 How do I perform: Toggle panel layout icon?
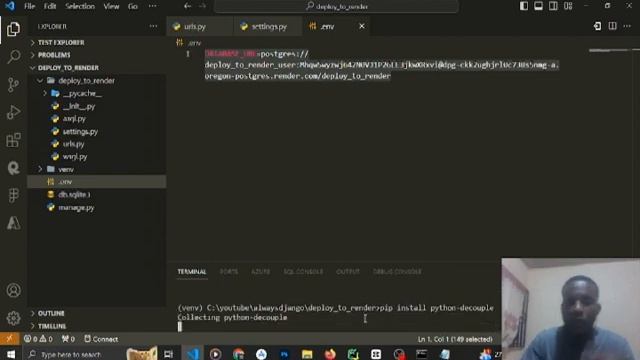[x=538, y=6]
